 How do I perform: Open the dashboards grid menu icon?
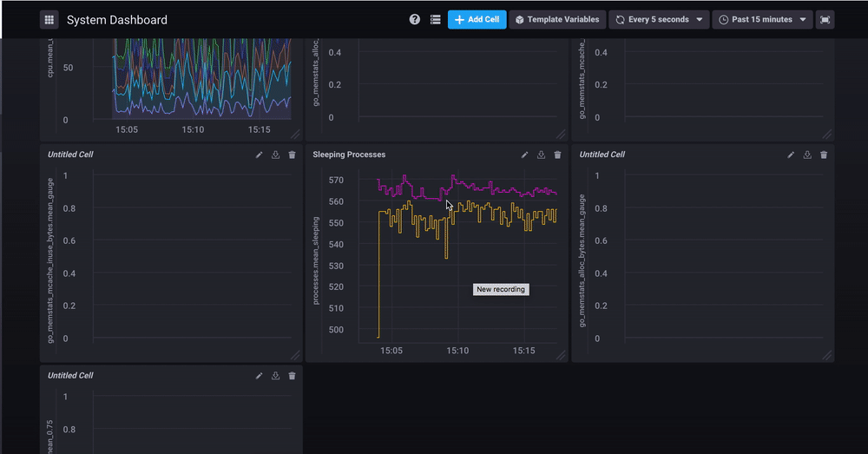[x=49, y=20]
